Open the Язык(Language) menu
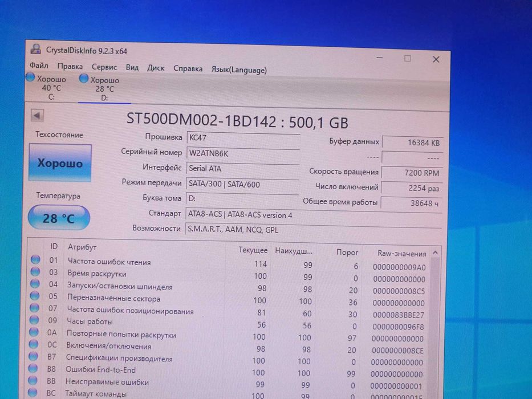Viewport: 532px width, 399px height. point(239,70)
